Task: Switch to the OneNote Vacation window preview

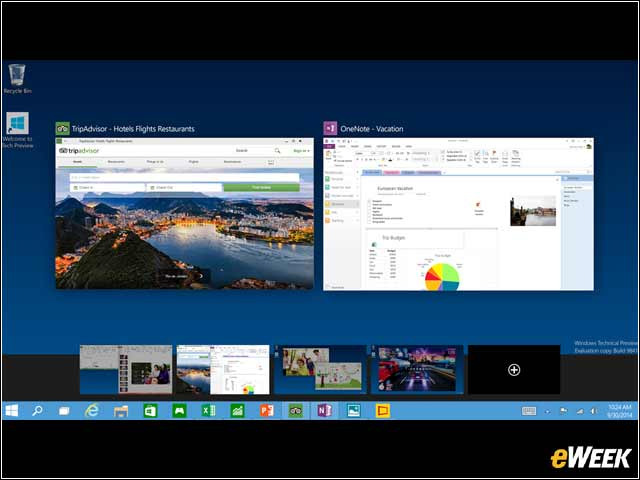Action: (458, 214)
